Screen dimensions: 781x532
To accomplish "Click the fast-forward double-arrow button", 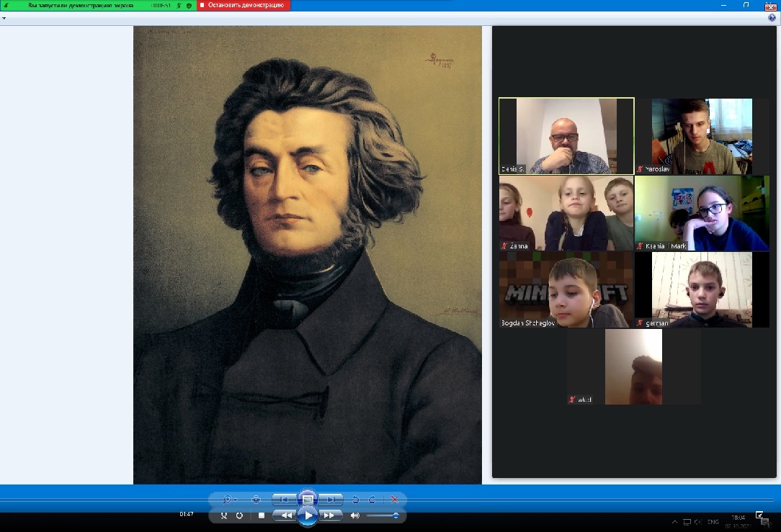I will 329,515.
